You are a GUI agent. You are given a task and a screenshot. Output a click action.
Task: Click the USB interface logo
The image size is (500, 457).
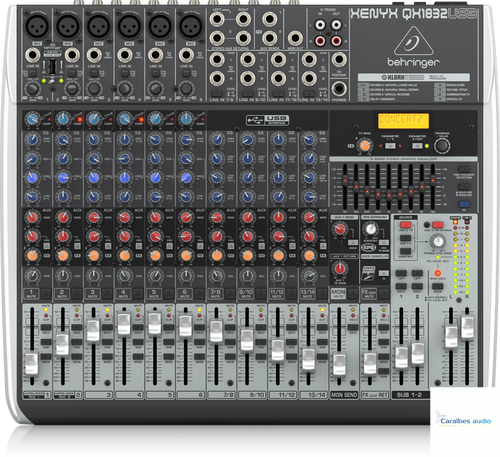267,120
